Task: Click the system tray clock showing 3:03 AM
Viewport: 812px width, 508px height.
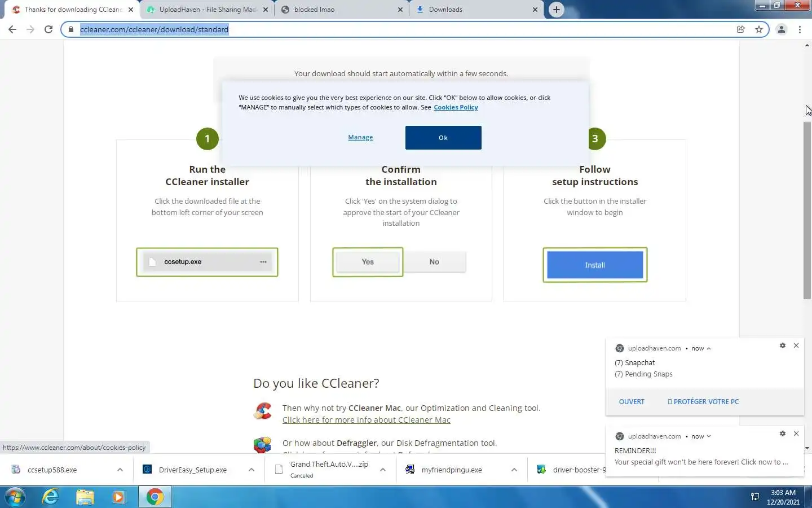Action: [x=783, y=497]
